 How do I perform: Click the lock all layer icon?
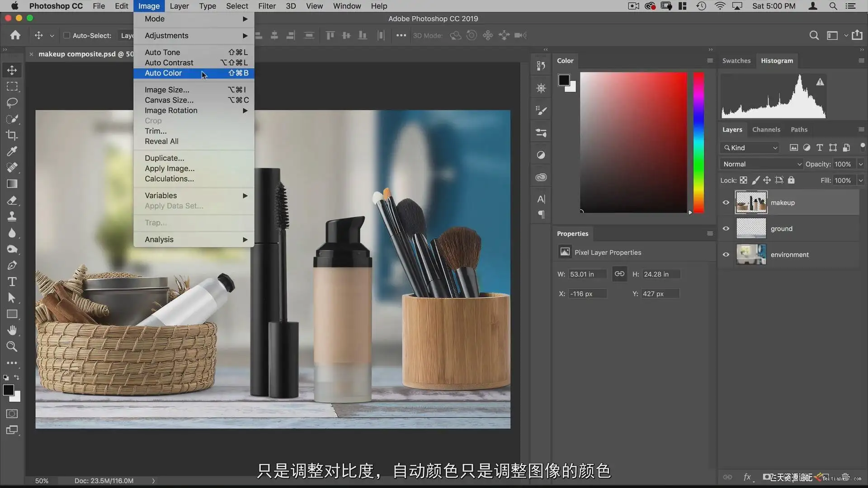(x=791, y=180)
